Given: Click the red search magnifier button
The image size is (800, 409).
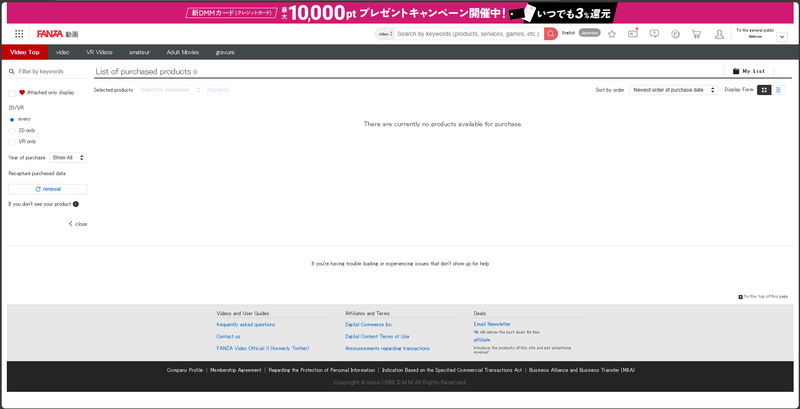Looking at the screenshot, I should 551,34.
